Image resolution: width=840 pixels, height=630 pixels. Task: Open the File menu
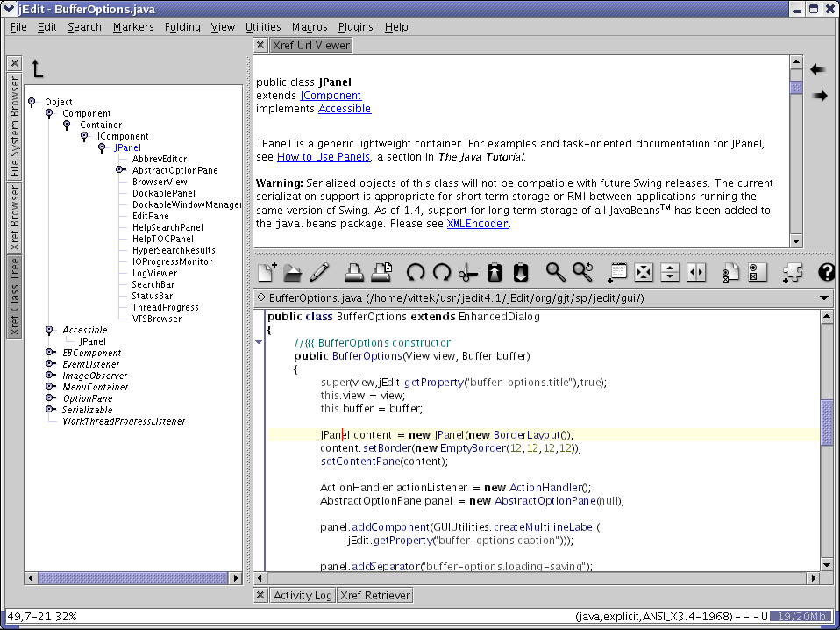[x=18, y=27]
